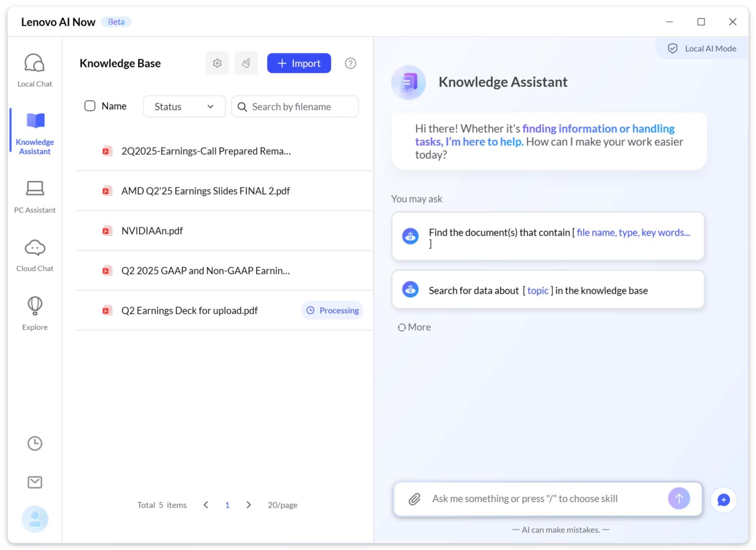Click the paperclip attachment icon
This screenshot has width=756, height=550.
click(x=414, y=499)
